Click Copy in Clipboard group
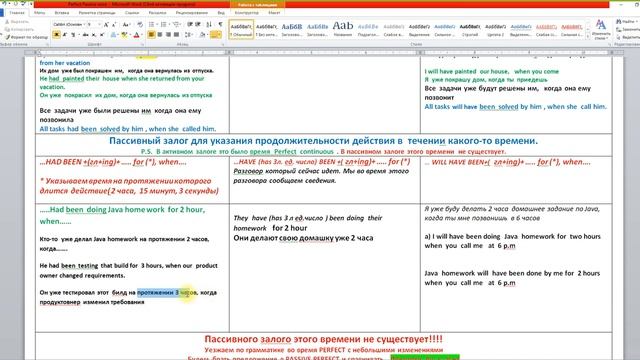640x360 pixels. 20,29
